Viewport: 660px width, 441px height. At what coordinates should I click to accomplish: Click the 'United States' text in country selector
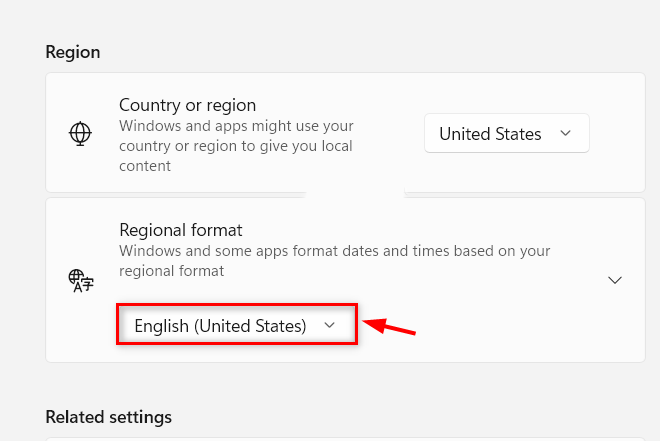tap(490, 134)
